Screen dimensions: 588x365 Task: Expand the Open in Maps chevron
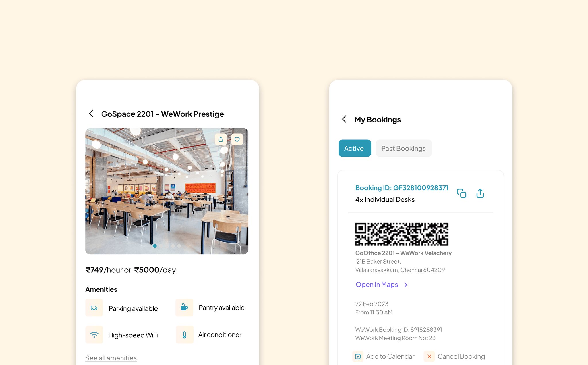[x=406, y=285]
